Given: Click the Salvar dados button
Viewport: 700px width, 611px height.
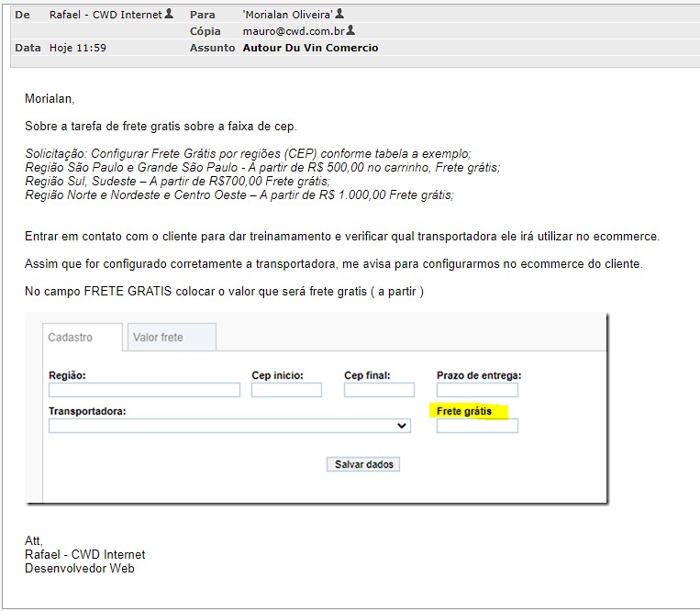Looking at the screenshot, I should 363,464.
